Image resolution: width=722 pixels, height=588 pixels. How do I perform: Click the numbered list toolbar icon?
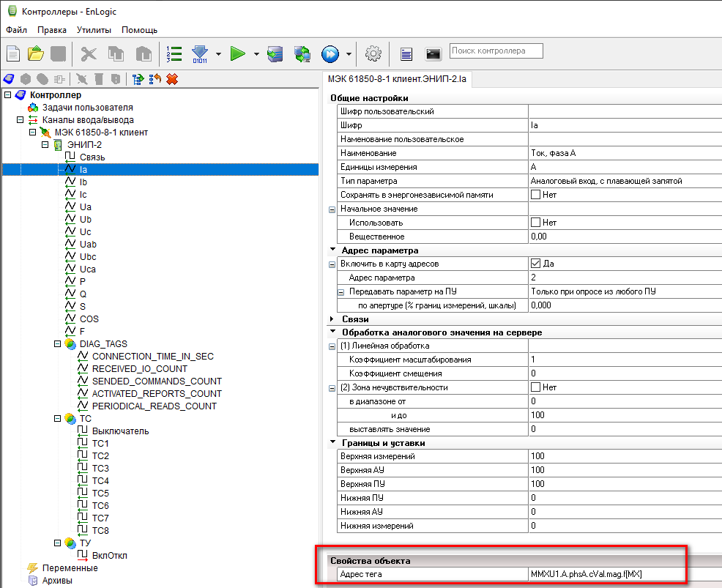click(x=174, y=53)
